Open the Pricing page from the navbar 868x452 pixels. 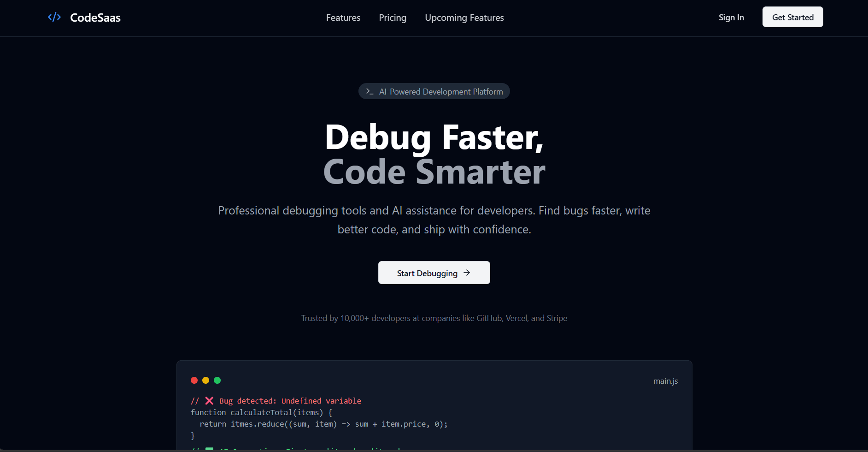[x=392, y=18]
